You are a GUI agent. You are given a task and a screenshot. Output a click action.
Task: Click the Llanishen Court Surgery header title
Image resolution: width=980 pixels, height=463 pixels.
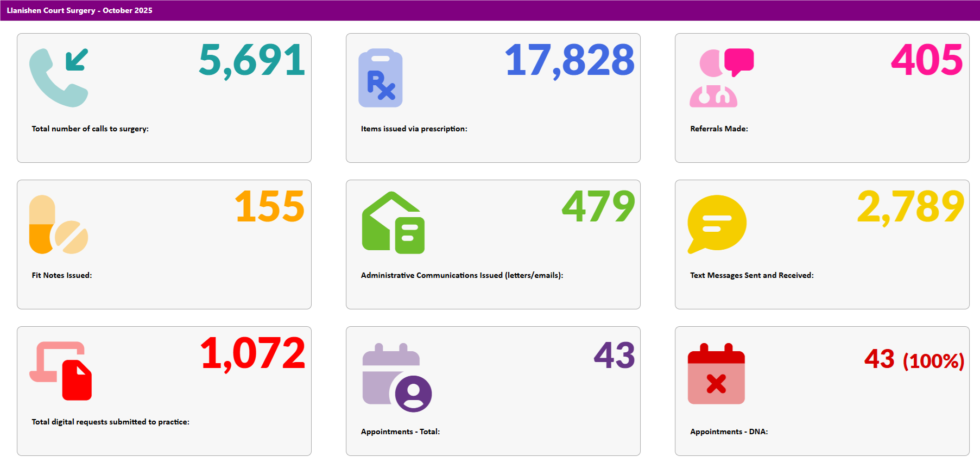tap(80, 10)
